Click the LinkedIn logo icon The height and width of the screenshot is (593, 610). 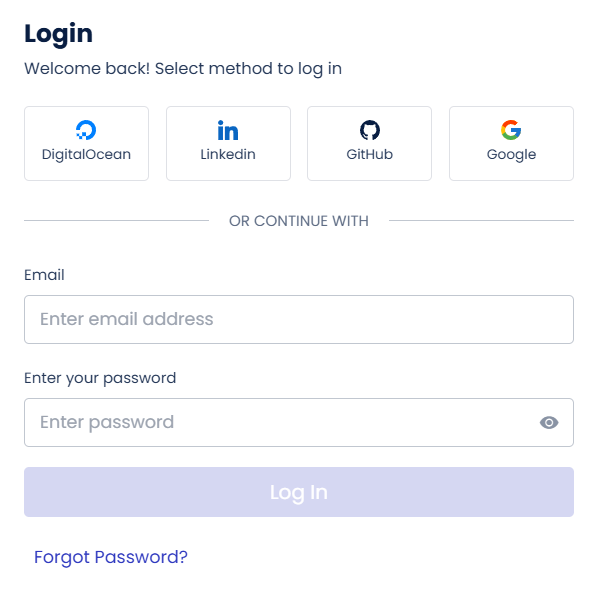(228, 130)
